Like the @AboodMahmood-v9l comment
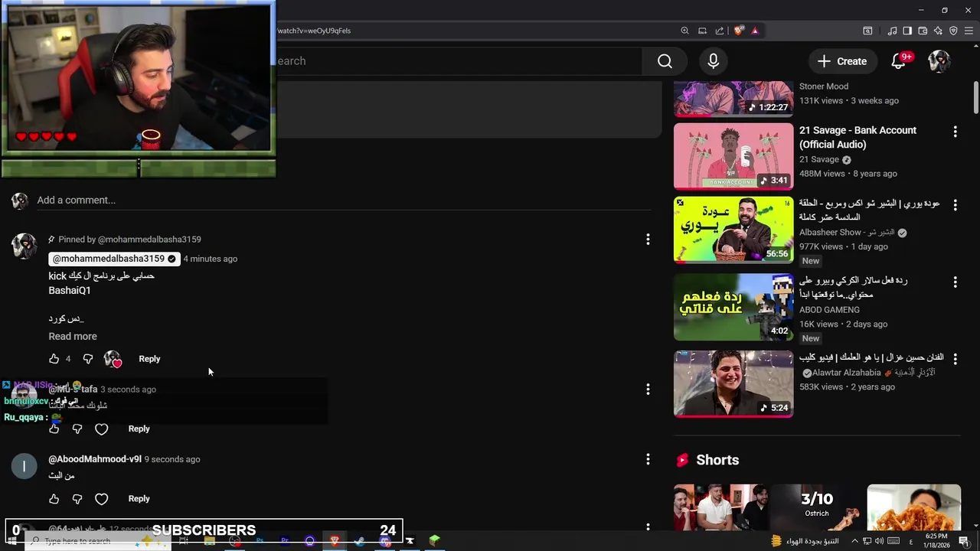Screen dimensions: 980x551 coord(54,499)
